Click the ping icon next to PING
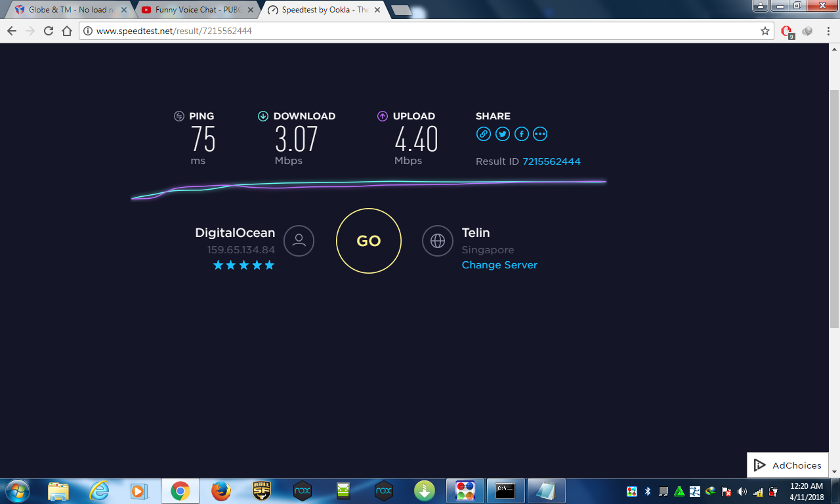 pyautogui.click(x=179, y=116)
